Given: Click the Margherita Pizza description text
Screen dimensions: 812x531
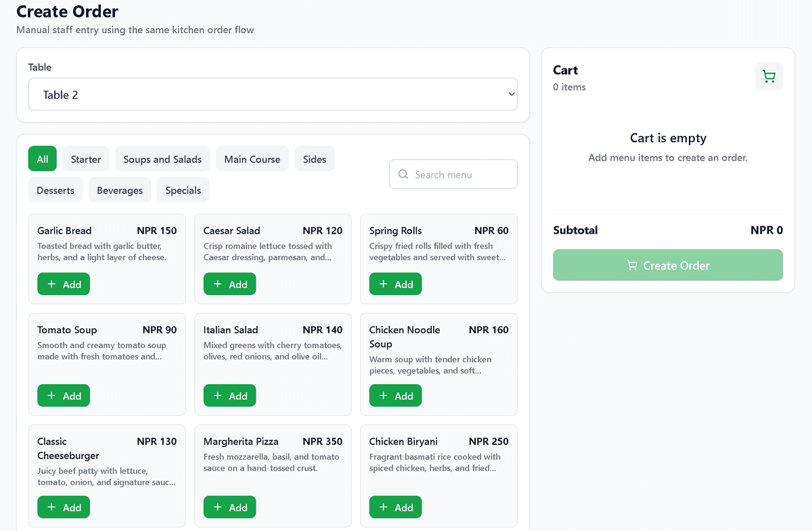Looking at the screenshot, I should point(271,463).
